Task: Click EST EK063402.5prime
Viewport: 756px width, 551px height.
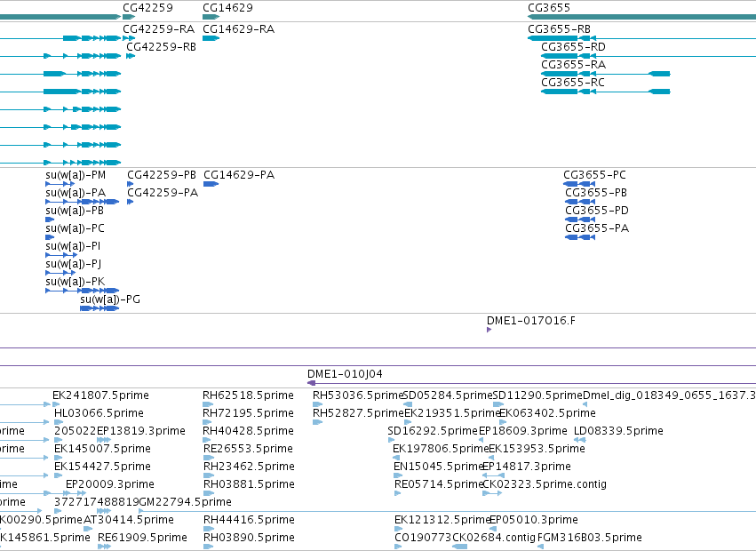Action: coord(548,413)
